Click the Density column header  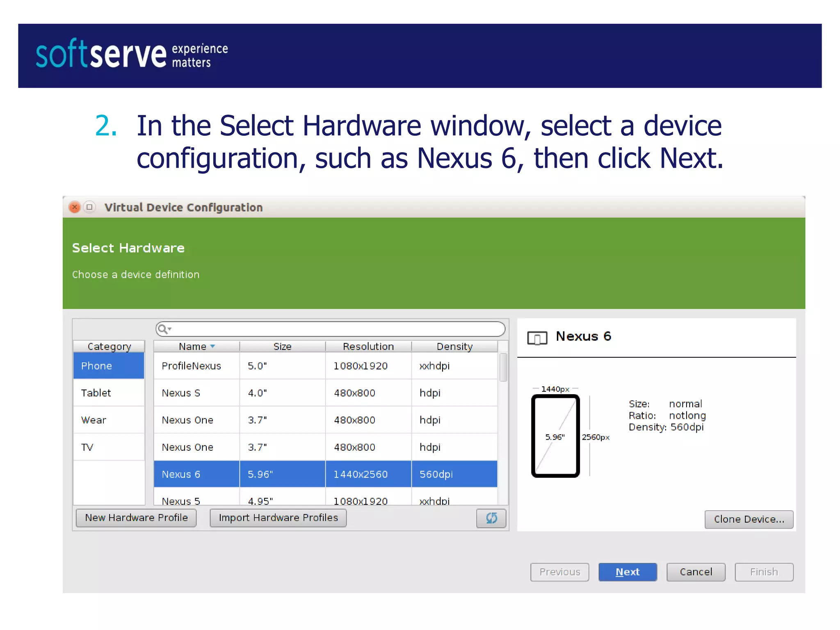[454, 347]
